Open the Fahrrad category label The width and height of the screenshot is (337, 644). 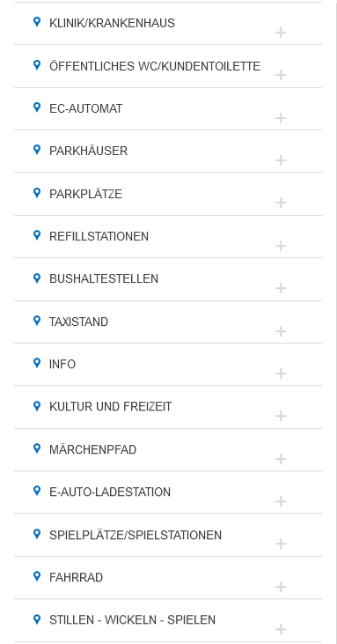[x=76, y=577]
